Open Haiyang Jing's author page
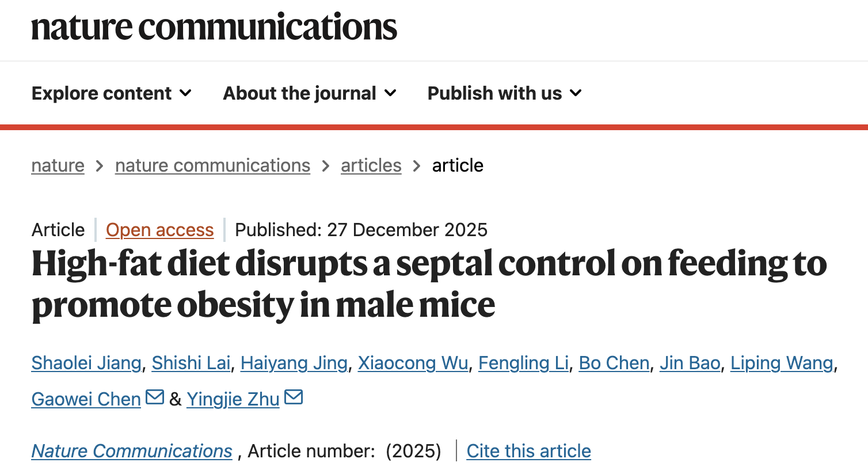The height and width of the screenshot is (470, 868). 294,363
